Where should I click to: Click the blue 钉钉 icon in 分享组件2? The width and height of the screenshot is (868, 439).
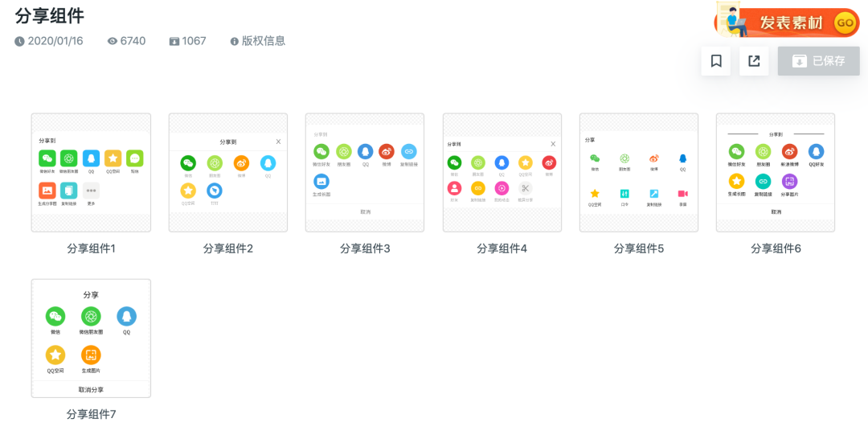(215, 191)
